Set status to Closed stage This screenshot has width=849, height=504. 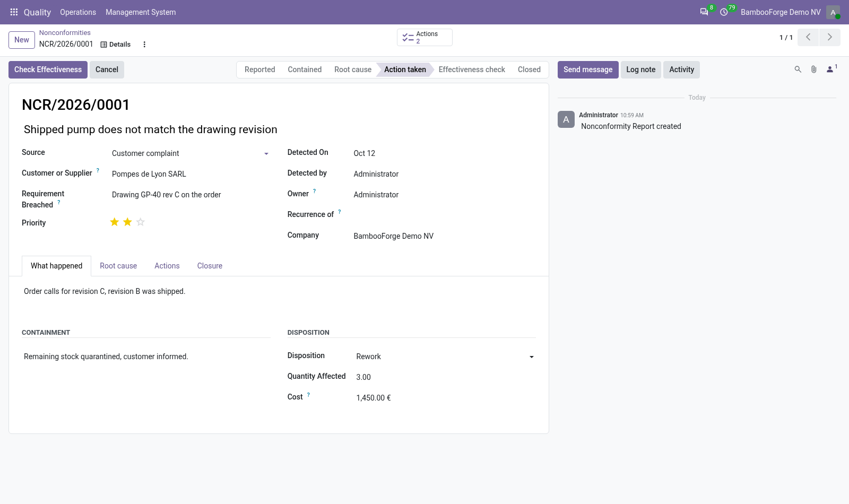coord(529,69)
